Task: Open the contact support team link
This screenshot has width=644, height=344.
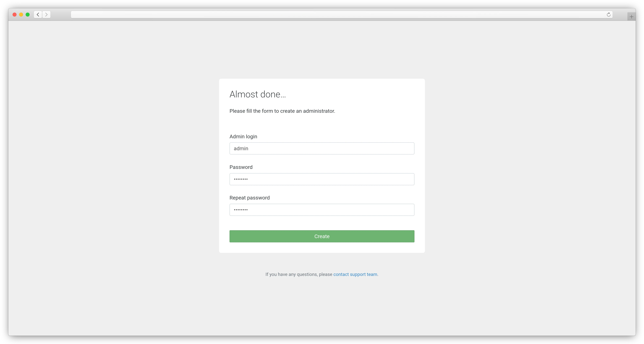Action: coord(355,274)
